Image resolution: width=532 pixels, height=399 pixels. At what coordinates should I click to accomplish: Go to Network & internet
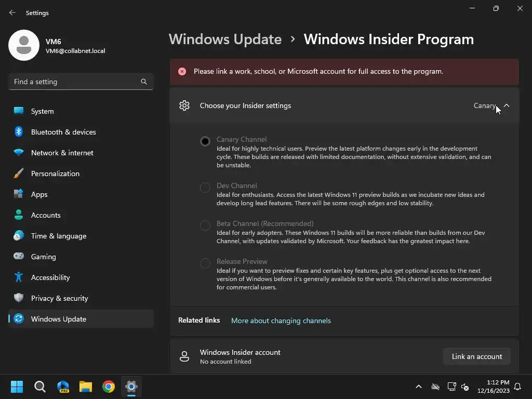(81, 153)
